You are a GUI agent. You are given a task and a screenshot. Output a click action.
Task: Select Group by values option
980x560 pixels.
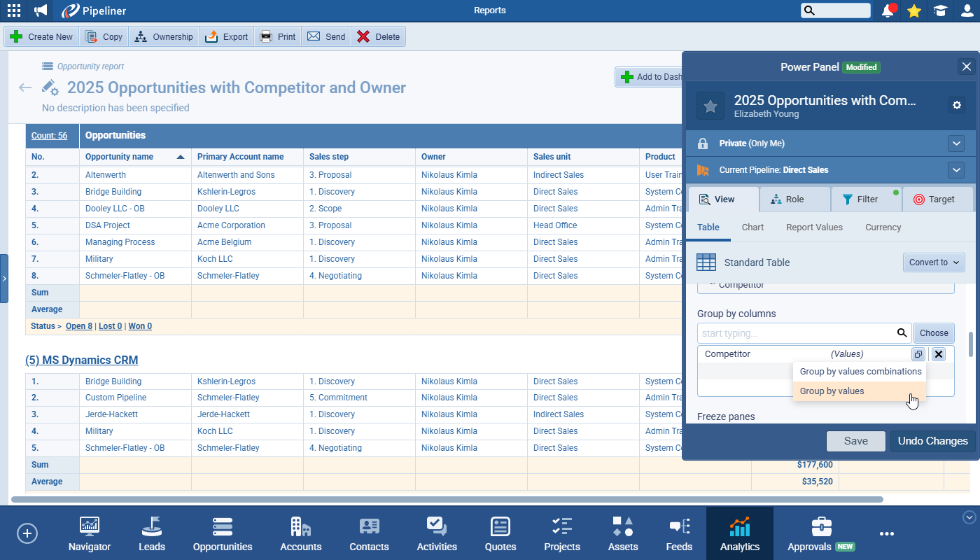click(832, 391)
